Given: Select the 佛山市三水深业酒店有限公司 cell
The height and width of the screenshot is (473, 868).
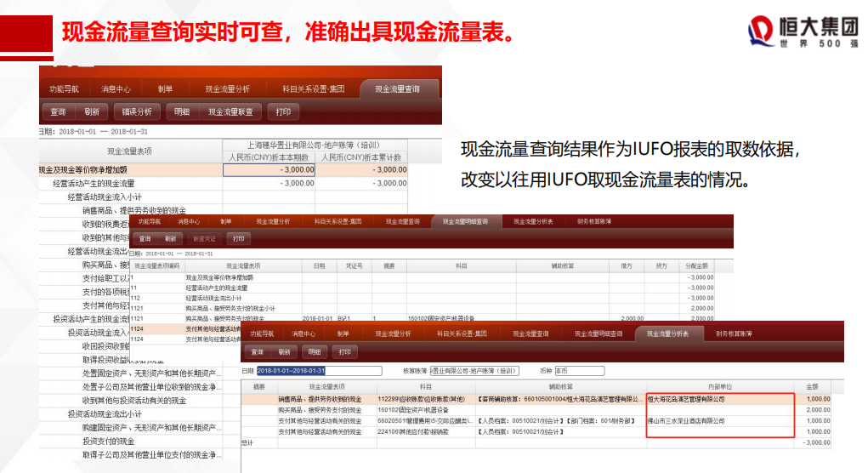Looking at the screenshot, I should tap(720, 421).
